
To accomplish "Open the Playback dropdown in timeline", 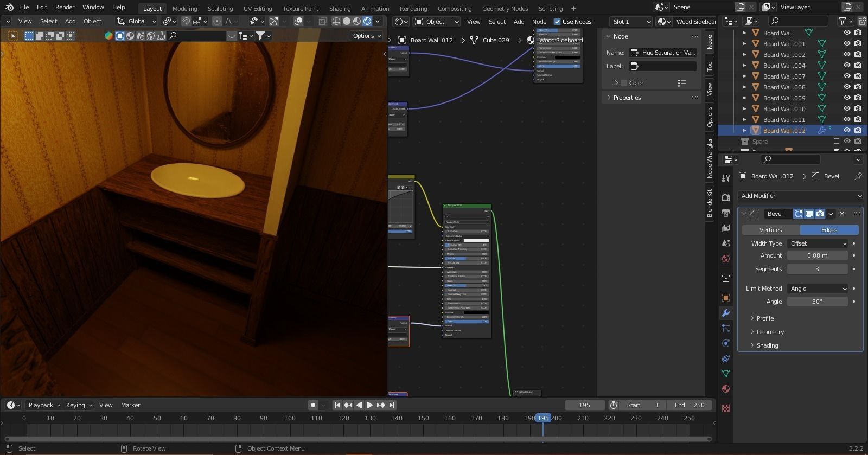I will pyautogui.click(x=44, y=405).
